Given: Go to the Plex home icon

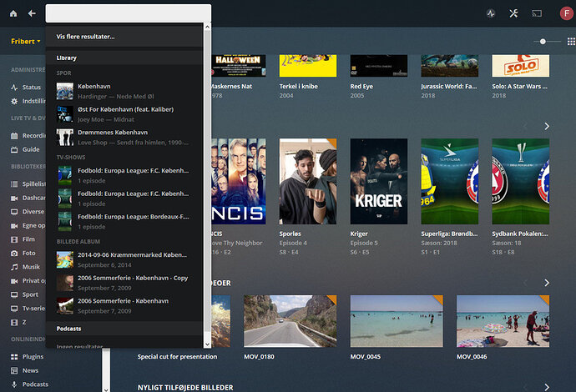Looking at the screenshot, I should click(x=13, y=13).
